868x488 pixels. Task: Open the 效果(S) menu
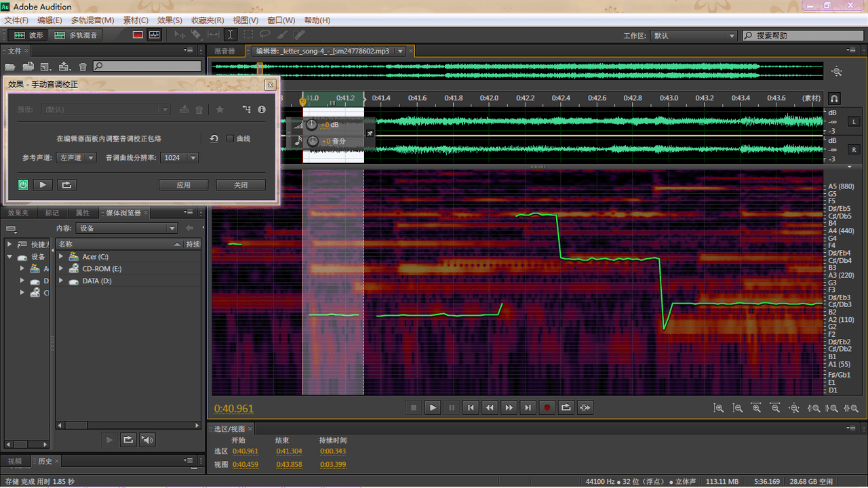coord(170,20)
